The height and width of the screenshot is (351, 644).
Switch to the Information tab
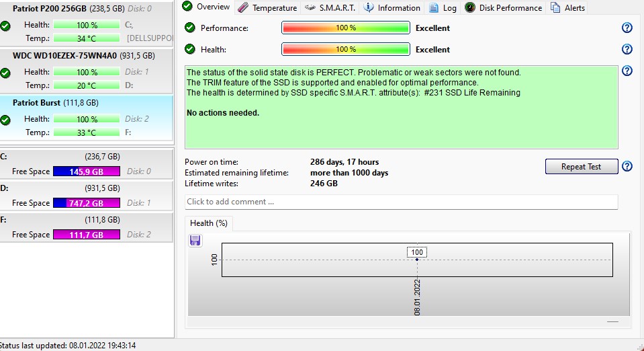[x=392, y=8]
